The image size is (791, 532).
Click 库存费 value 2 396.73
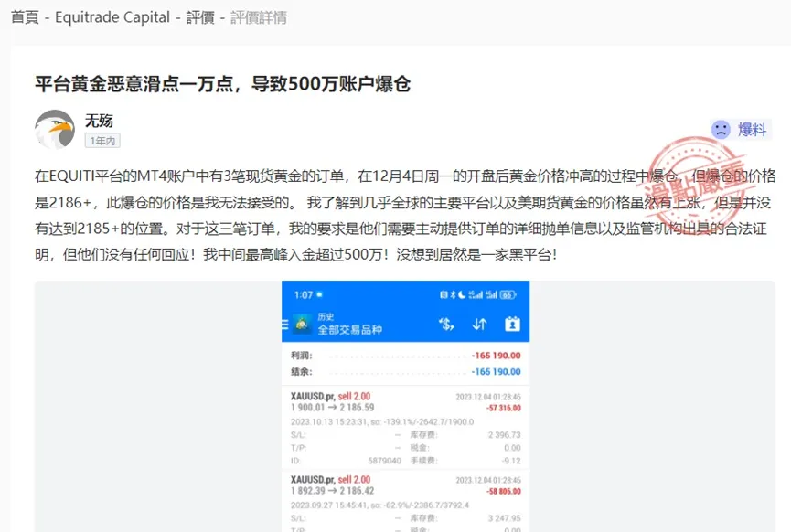(x=504, y=435)
